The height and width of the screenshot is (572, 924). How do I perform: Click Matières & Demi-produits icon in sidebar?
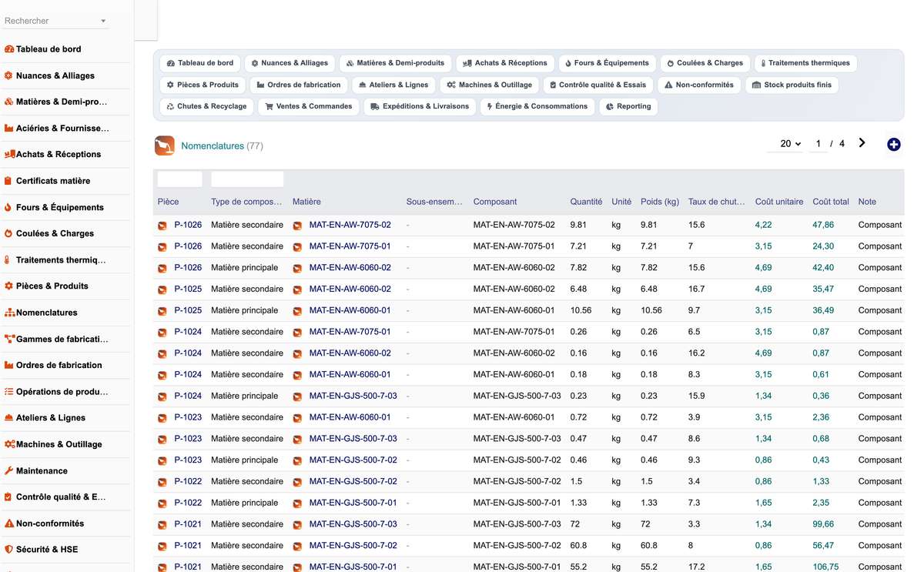click(x=9, y=102)
